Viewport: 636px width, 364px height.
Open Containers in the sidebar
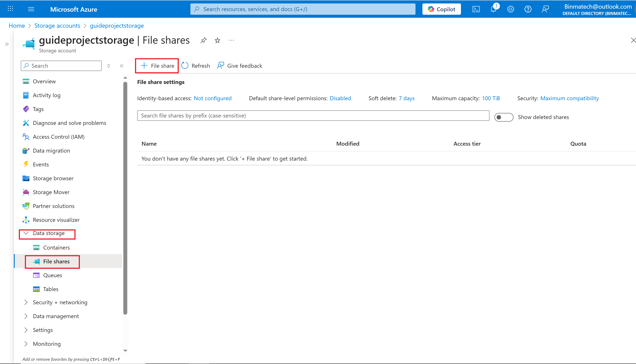point(56,248)
